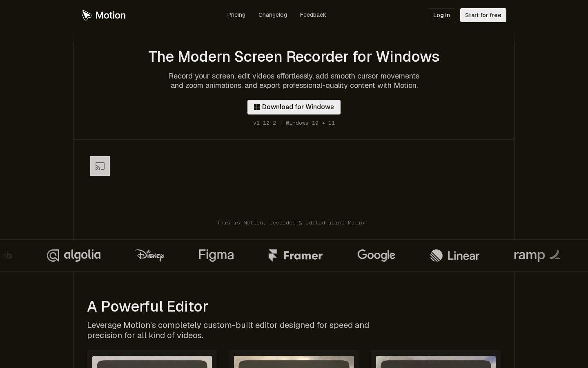
Task: Click the ramp logo
Action: pos(537,255)
